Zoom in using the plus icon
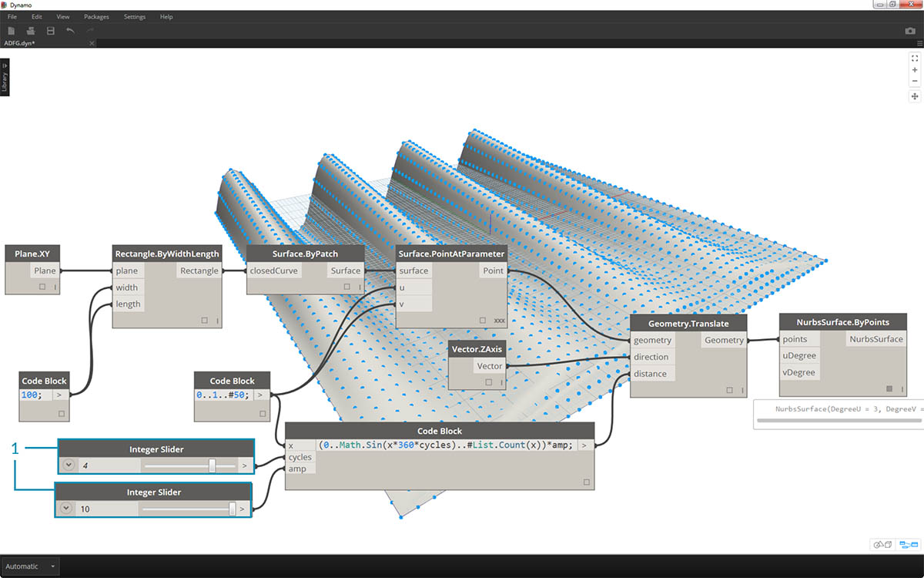The height and width of the screenshot is (578, 924). (x=915, y=69)
